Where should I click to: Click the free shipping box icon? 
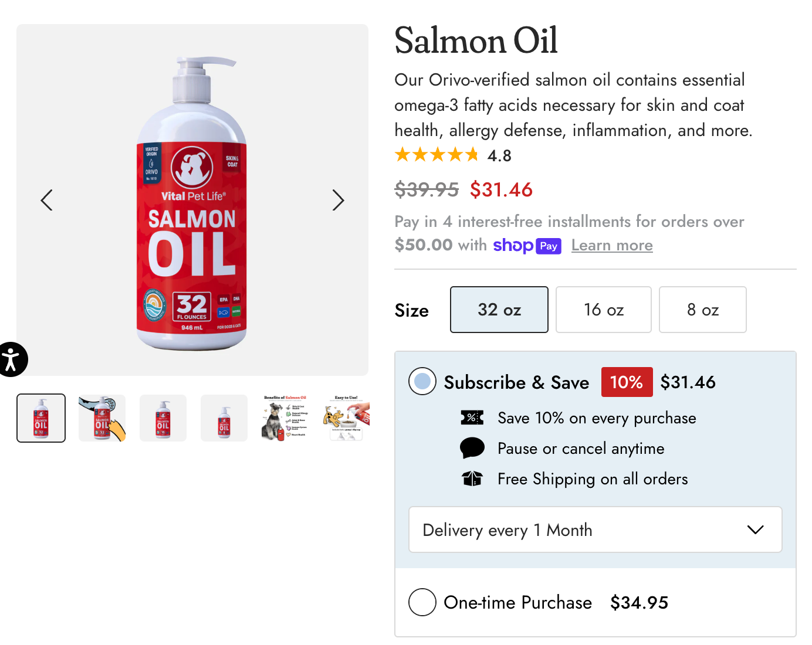click(x=472, y=479)
